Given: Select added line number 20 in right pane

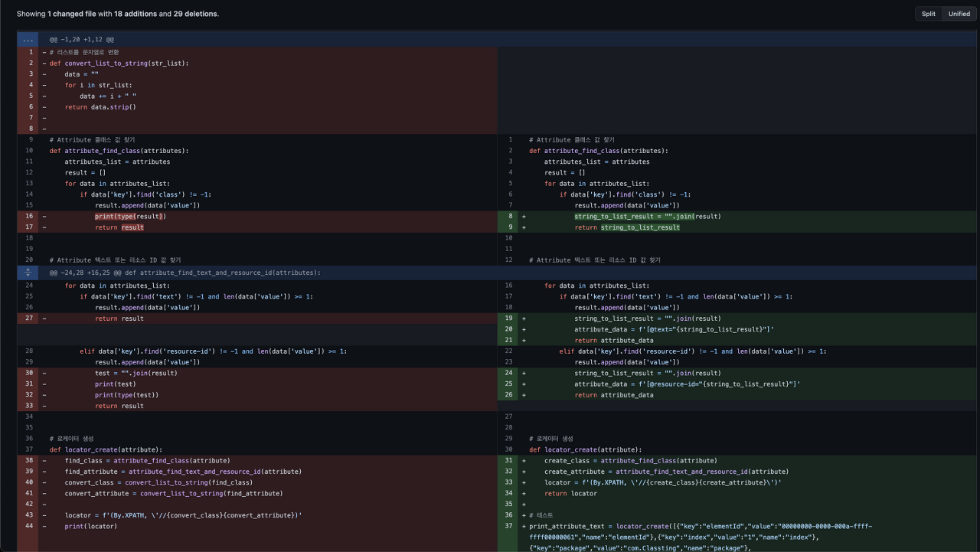Looking at the screenshot, I should pyautogui.click(x=508, y=329).
